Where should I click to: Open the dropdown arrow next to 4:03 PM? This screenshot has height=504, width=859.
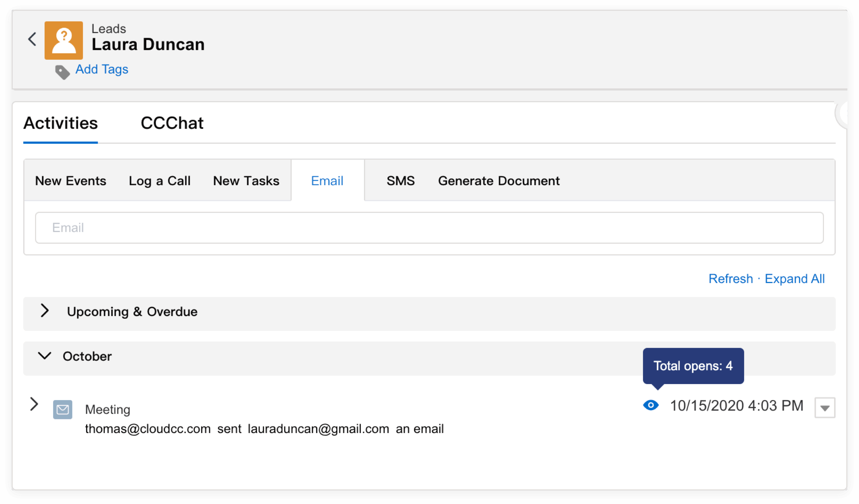click(x=824, y=408)
